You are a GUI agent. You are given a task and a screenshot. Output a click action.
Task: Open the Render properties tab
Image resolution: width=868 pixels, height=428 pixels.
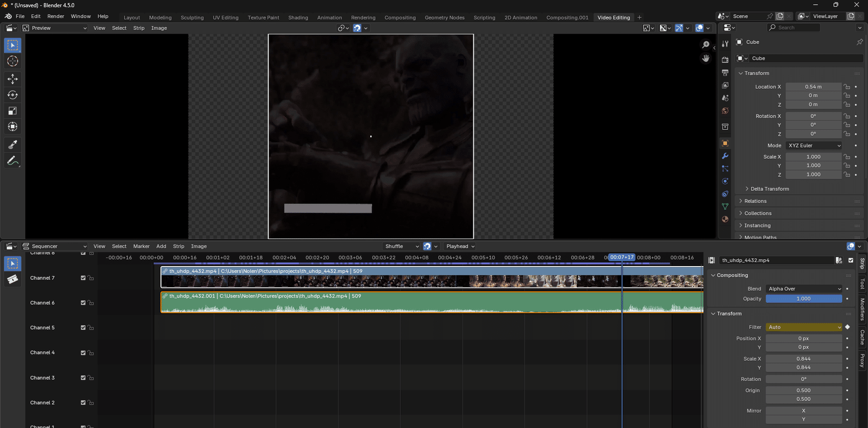[725, 60]
